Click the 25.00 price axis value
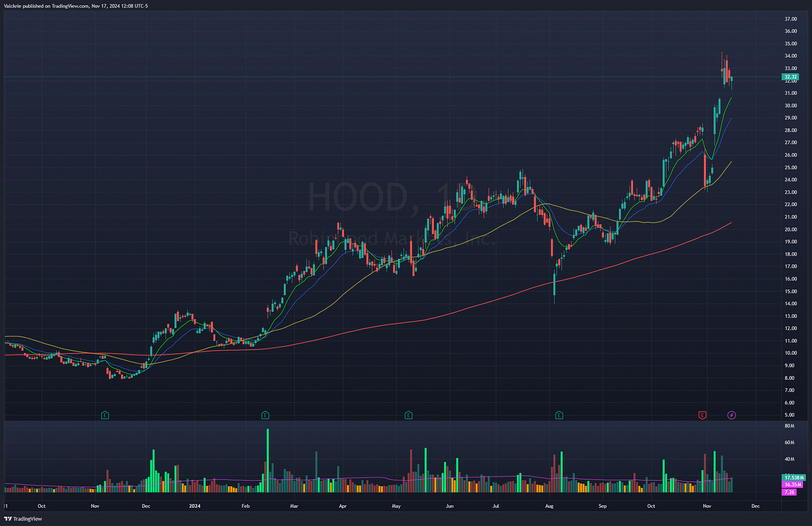Viewport: 812px width, 526px height. click(791, 167)
